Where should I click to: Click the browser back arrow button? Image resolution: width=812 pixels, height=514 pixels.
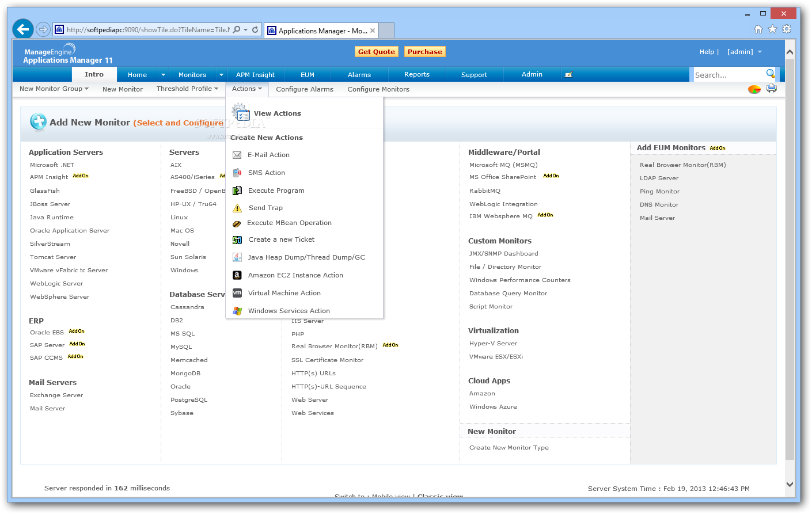(23, 29)
